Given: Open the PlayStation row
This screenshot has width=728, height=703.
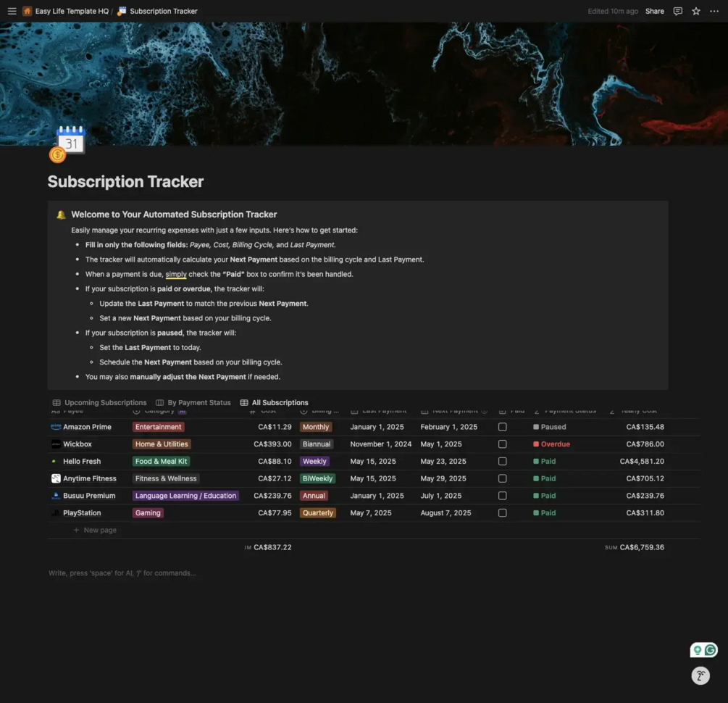Looking at the screenshot, I should pyautogui.click(x=82, y=513).
